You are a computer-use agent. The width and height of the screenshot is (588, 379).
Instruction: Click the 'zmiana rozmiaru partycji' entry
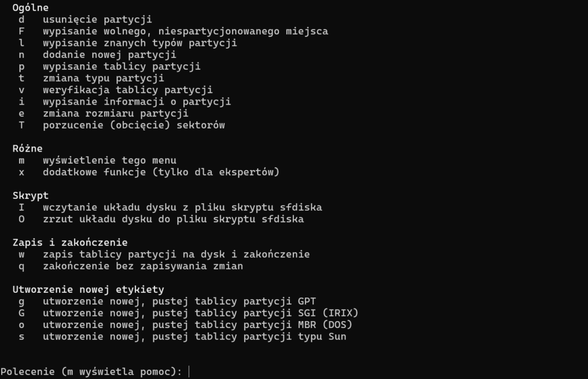pos(115,113)
